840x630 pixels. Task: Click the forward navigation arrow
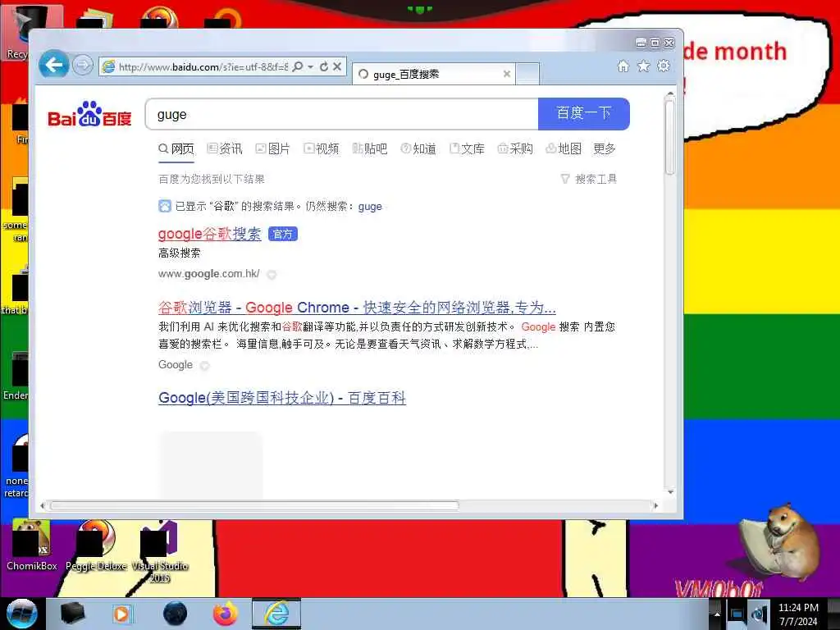pos(83,66)
